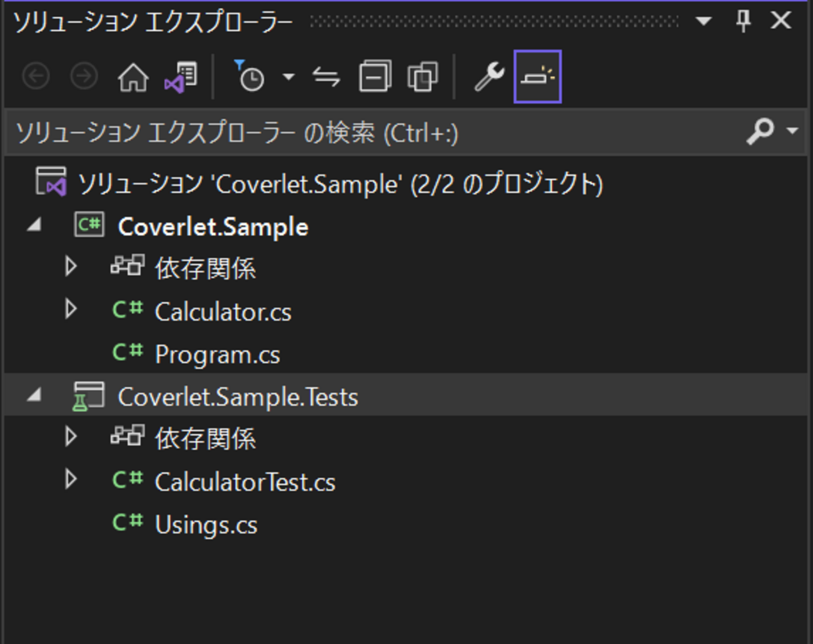Select Program.cs file

click(x=217, y=355)
